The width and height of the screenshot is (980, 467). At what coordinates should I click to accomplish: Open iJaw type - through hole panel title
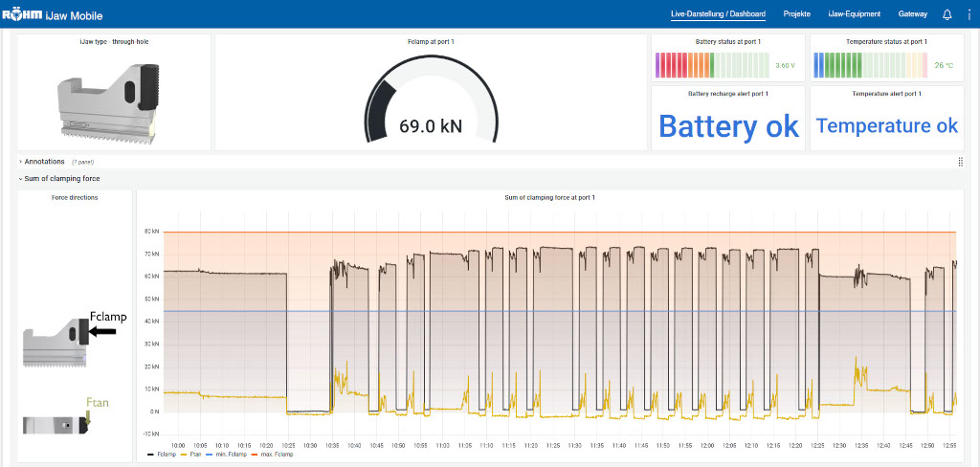[114, 42]
